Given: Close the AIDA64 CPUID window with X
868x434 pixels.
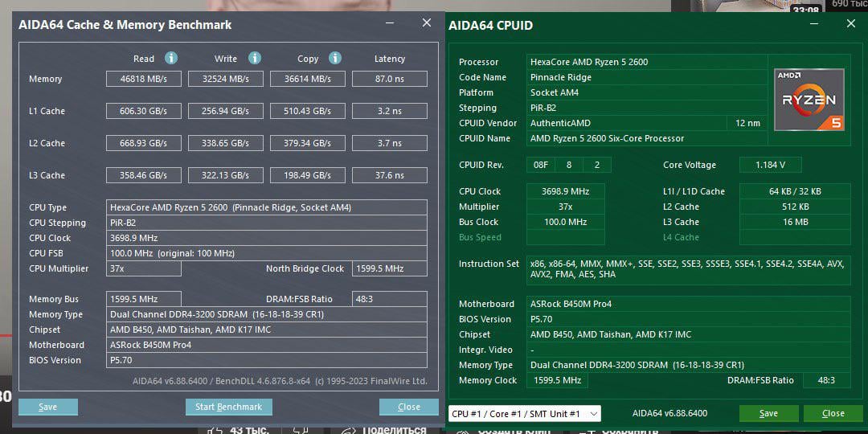Looking at the screenshot, I should [x=851, y=24].
